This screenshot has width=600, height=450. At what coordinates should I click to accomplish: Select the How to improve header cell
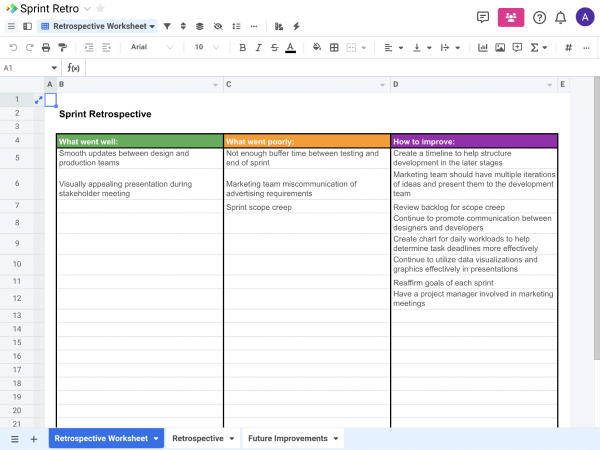(x=474, y=141)
